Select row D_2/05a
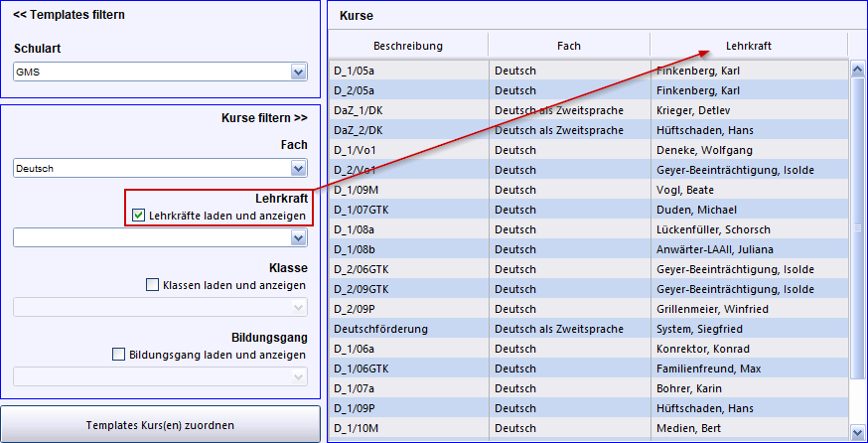Viewport: 868px width, 443px height. pos(589,90)
